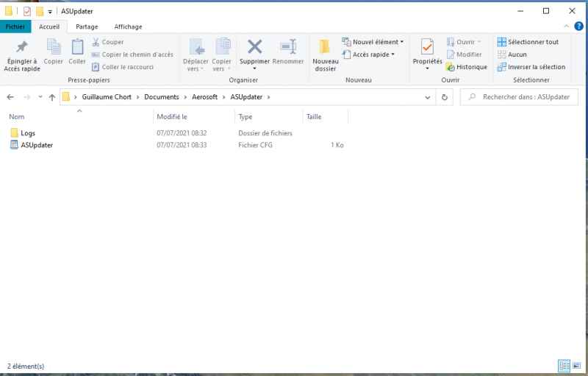
Task: Select Couper scissors command
Action: 108,42
